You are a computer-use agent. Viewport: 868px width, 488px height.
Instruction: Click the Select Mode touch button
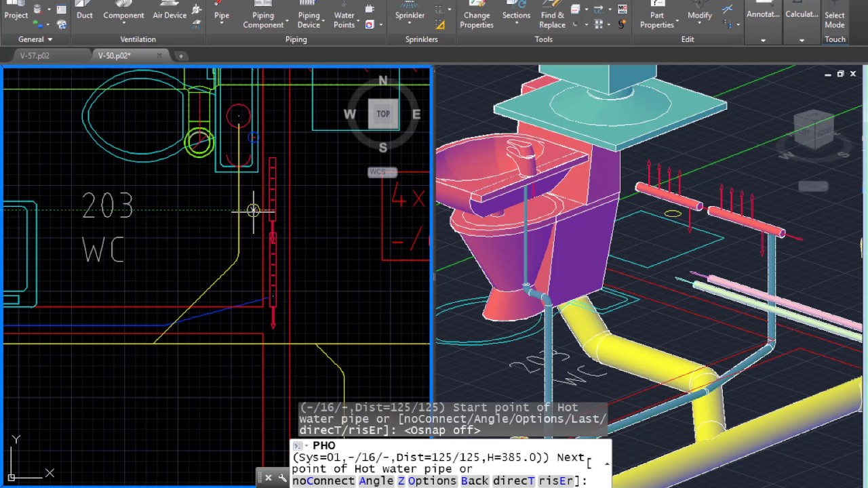(835, 19)
